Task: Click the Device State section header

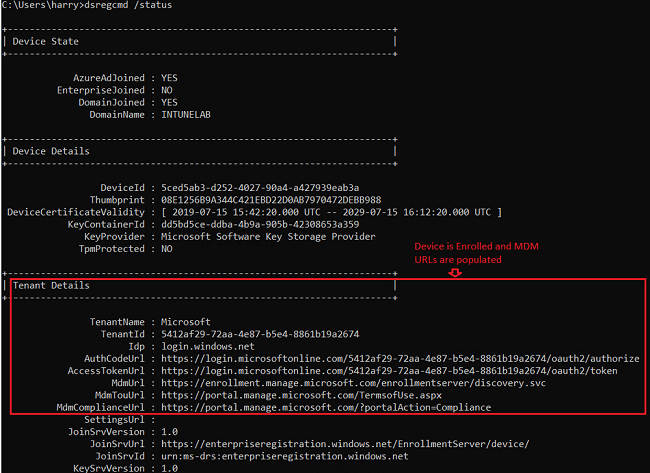Action: pos(46,41)
